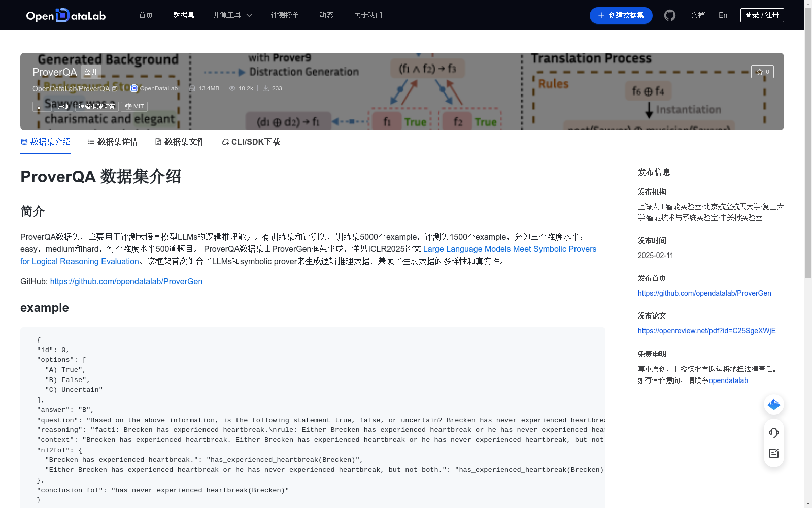Open the 关于我们 navigation item
812x508 pixels.
pos(368,15)
